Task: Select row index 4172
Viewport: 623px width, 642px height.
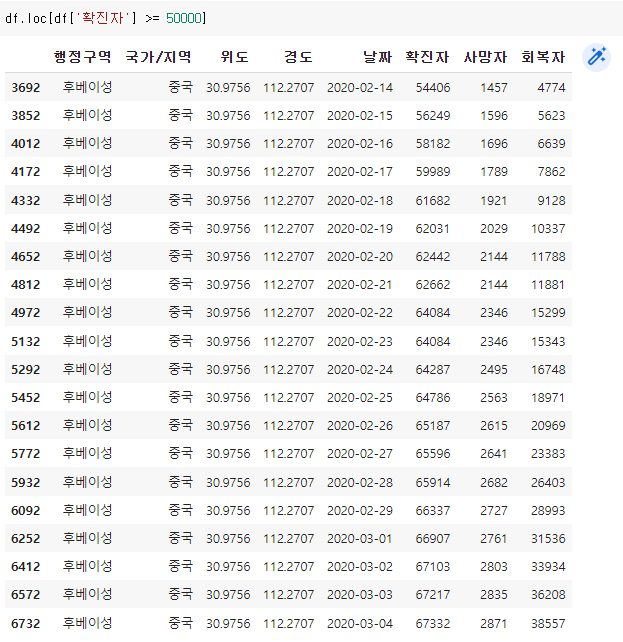Action: point(26,172)
